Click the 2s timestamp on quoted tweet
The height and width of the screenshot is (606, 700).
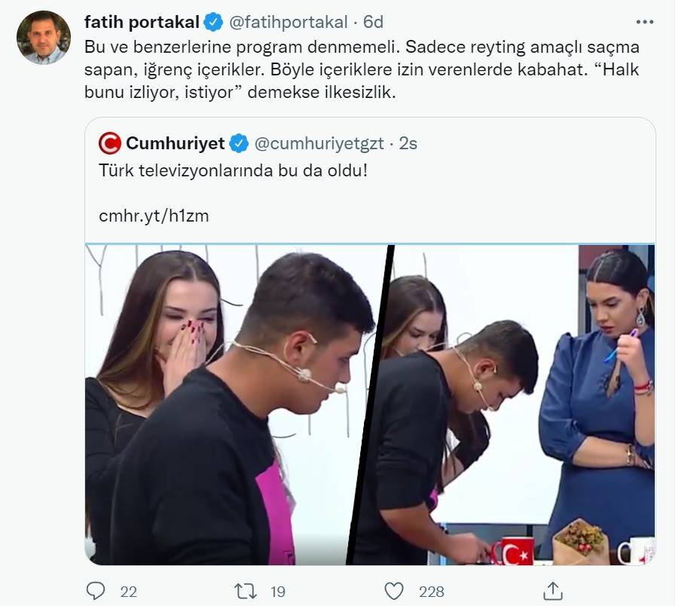pyautogui.click(x=408, y=143)
